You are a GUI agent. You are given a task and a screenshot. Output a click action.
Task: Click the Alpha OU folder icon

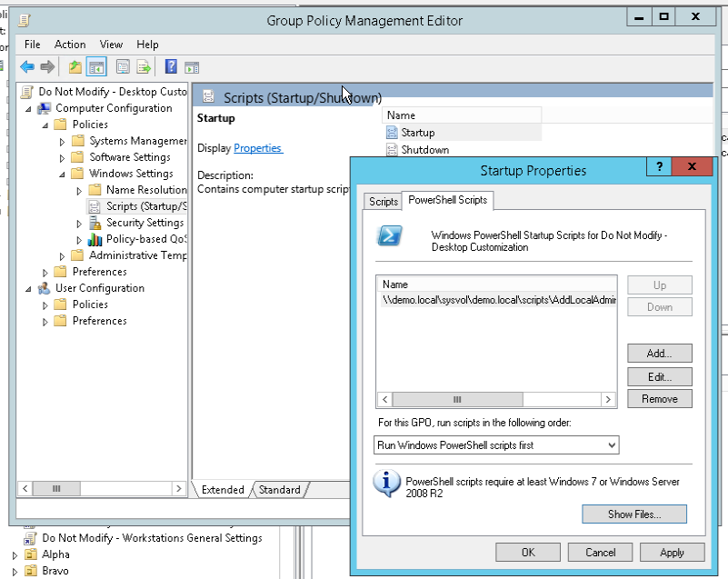(x=31, y=554)
